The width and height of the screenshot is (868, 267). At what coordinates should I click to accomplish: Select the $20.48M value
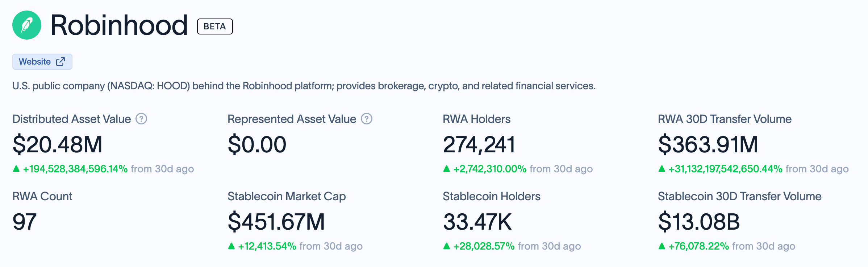(x=58, y=144)
